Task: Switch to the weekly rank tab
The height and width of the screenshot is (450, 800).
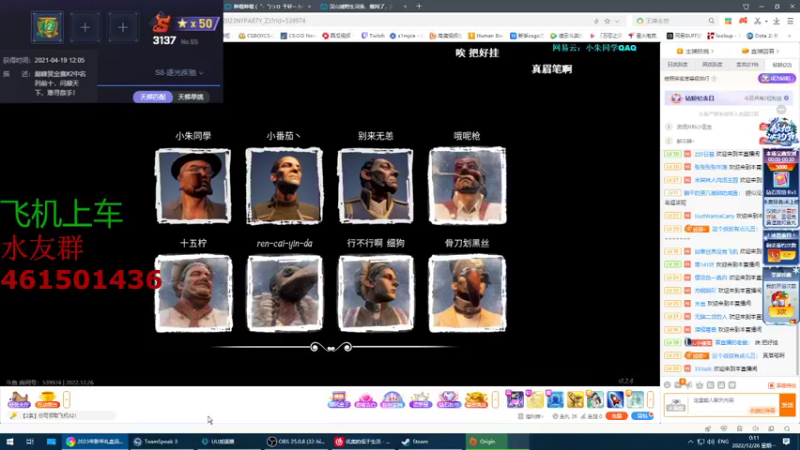Action: (712, 65)
